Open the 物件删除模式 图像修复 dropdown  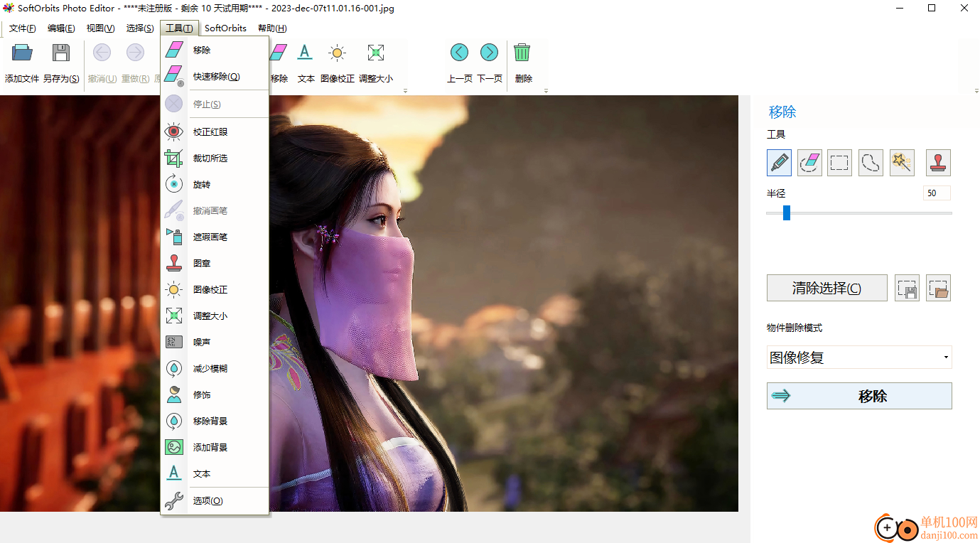click(x=859, y=357)
